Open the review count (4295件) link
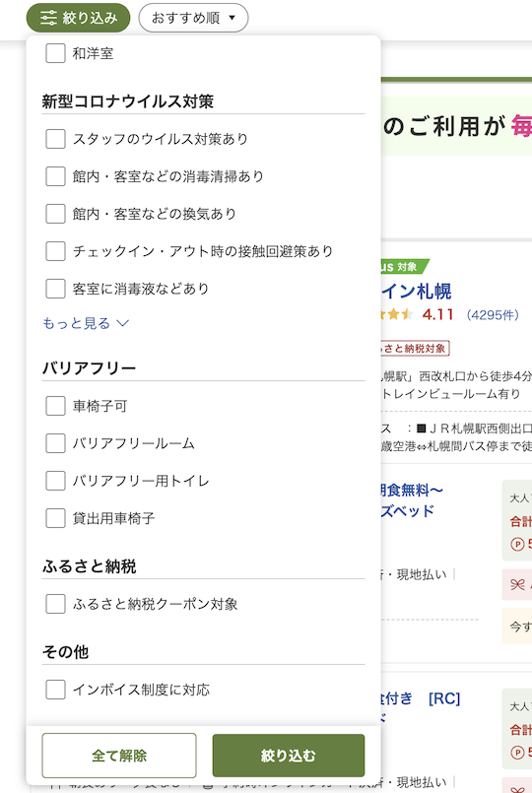 (492, 315)
